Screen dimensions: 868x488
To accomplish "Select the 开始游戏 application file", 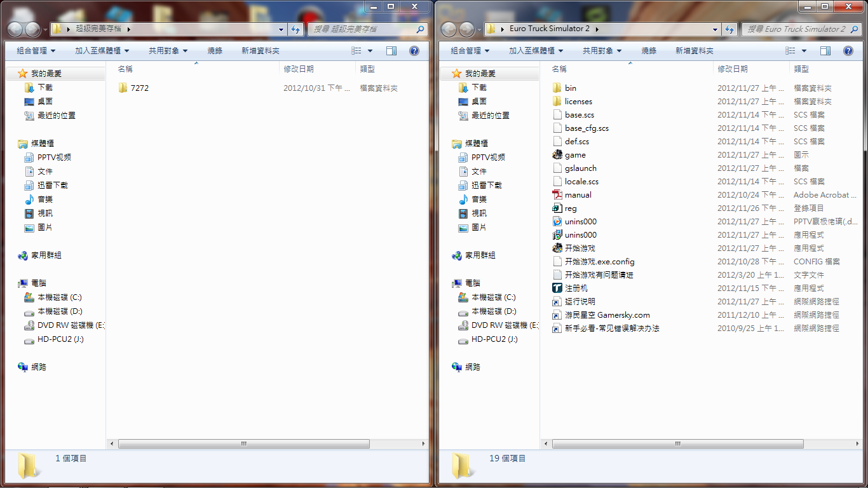I will [x=580, y=248].
